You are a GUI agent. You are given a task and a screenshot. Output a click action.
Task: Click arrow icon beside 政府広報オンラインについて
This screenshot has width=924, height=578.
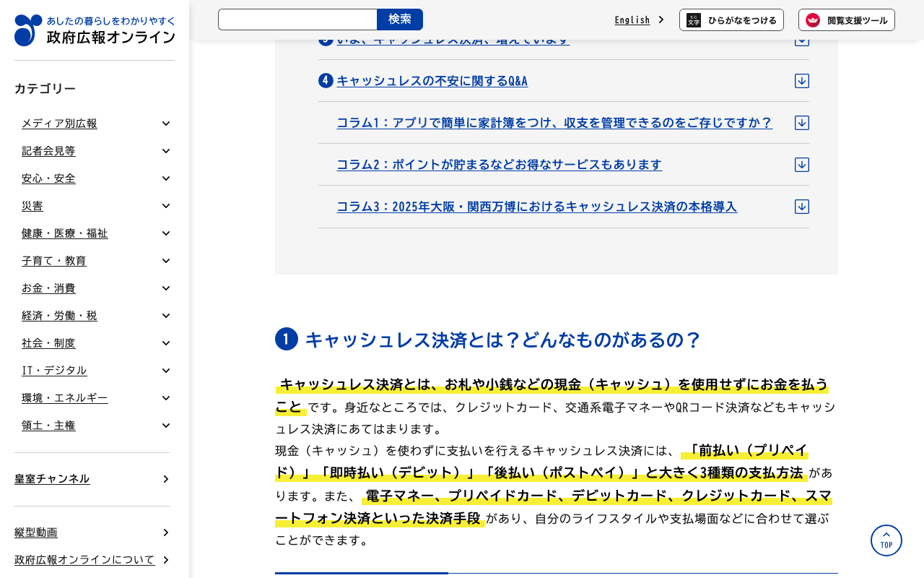tap(166, 560)
